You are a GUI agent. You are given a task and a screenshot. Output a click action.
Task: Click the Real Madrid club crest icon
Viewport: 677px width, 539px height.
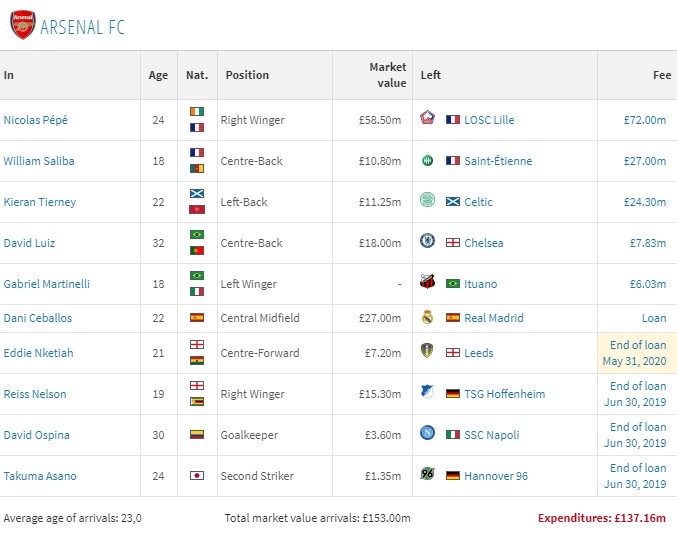[428, 318]
